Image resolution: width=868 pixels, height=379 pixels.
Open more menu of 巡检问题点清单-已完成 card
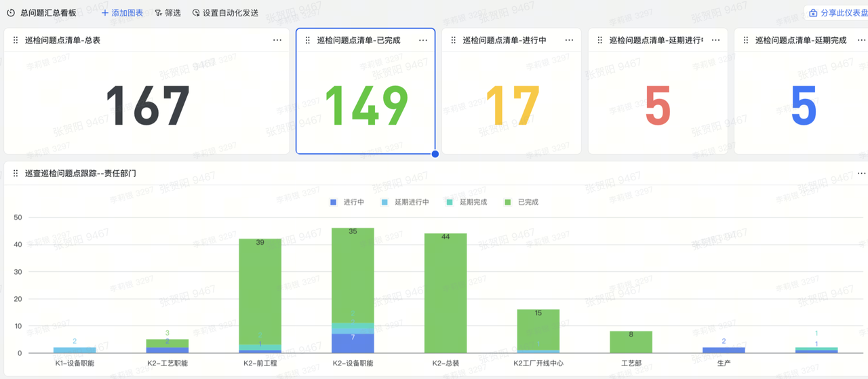click(423, 41)
